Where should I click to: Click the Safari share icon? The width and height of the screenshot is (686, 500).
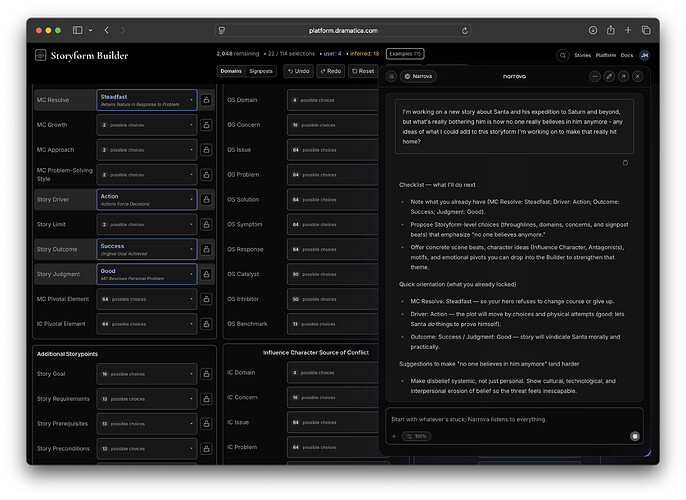pyautogui.click(x=610, y=30)
